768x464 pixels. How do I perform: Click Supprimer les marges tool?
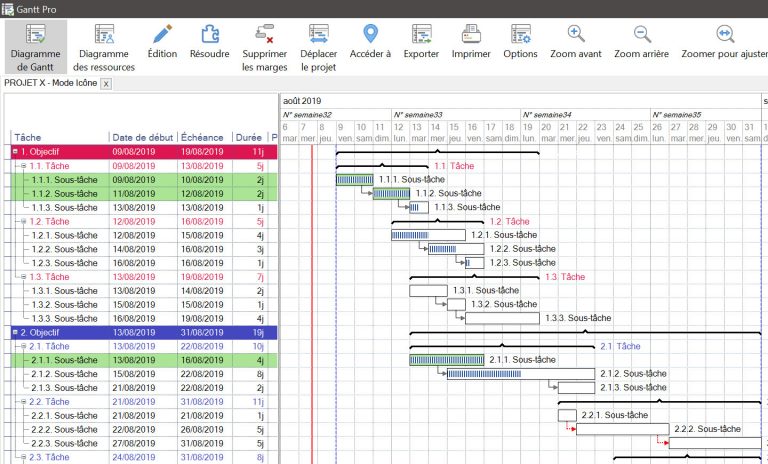pyautogui.click(x=264, y=47)
